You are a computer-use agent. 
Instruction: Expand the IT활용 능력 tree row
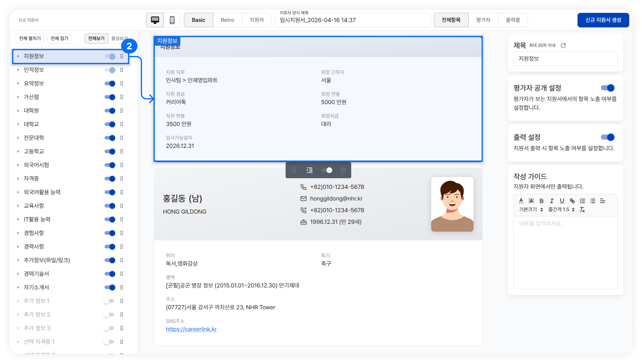pyautogui.click(x=18, y=219)
